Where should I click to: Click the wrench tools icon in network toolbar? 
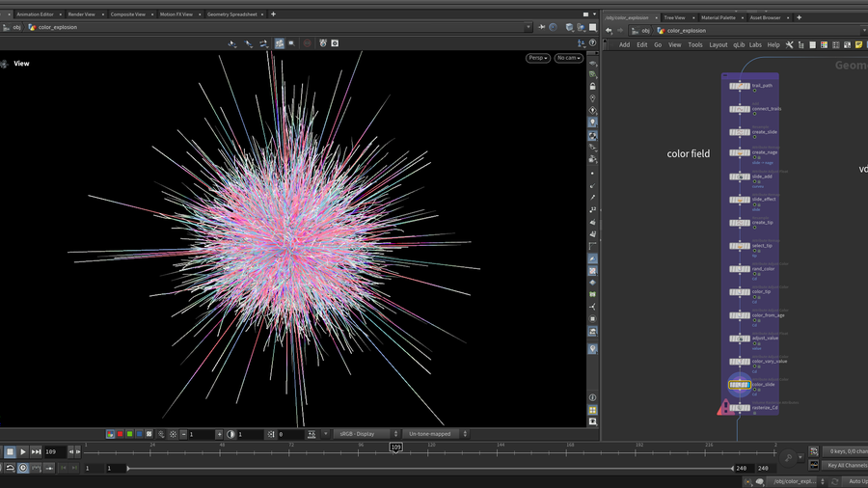tap(789, 44)
